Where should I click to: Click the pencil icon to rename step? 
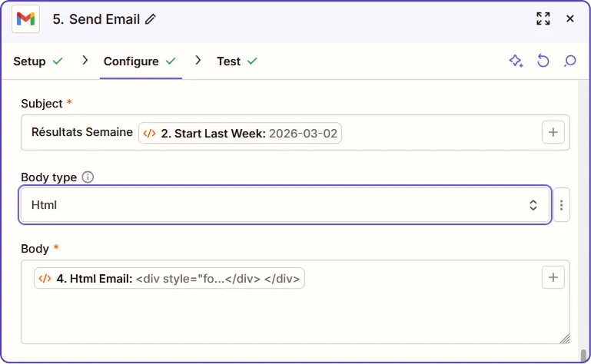coord(151,19)
